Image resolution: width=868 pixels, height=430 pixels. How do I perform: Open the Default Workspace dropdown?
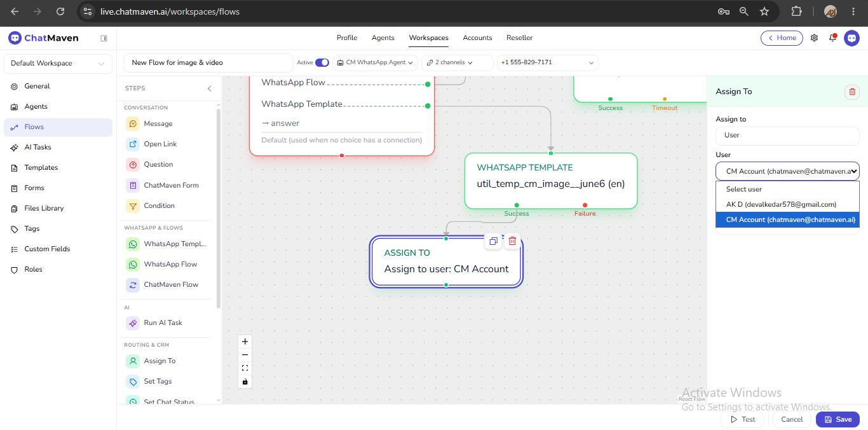58,64
